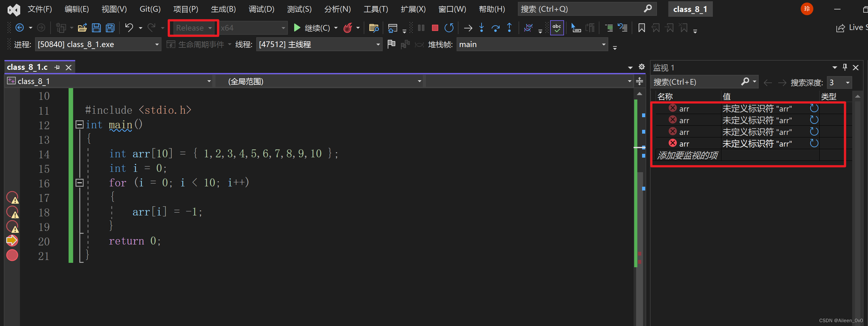Open the 堆栈帧 main stack frame dropdown
The width and height of the screenshot is (868, 326).
(532, 44)
